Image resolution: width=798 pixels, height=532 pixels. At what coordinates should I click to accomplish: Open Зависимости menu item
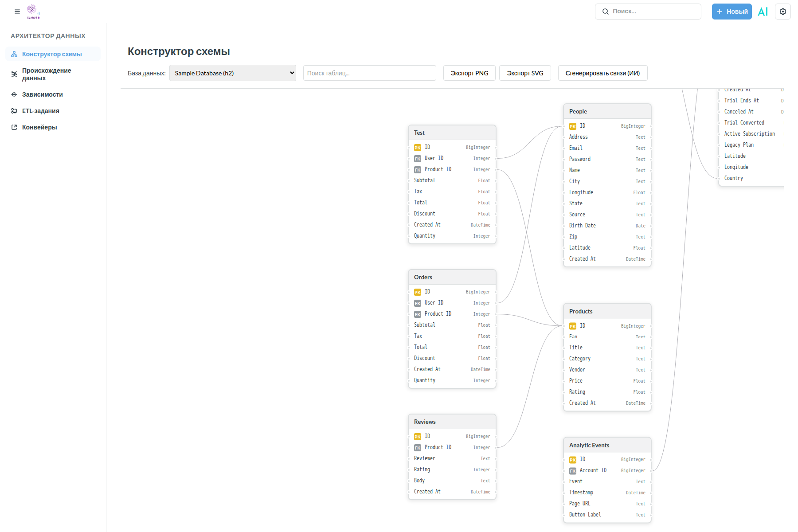[53, 94]
